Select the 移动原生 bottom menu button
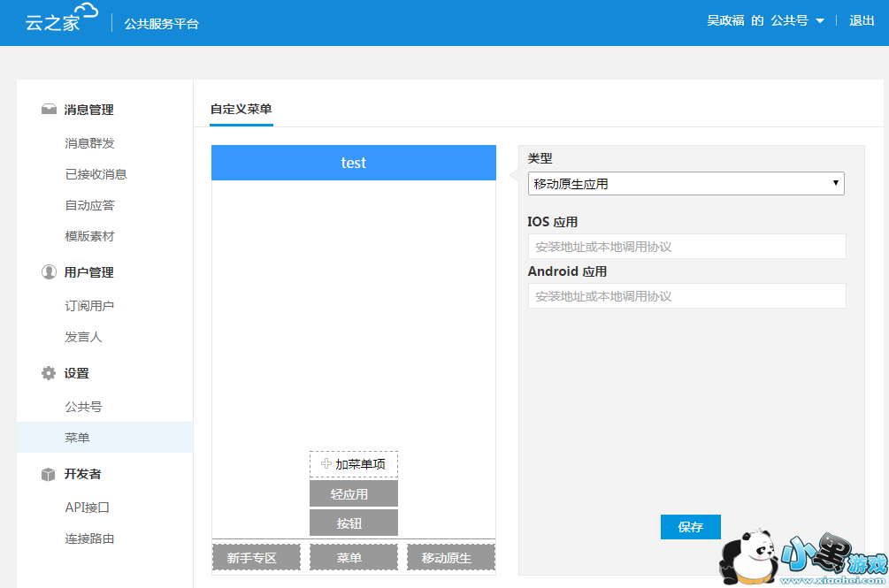Screen dimensions: 889x588 coord(450,558)
